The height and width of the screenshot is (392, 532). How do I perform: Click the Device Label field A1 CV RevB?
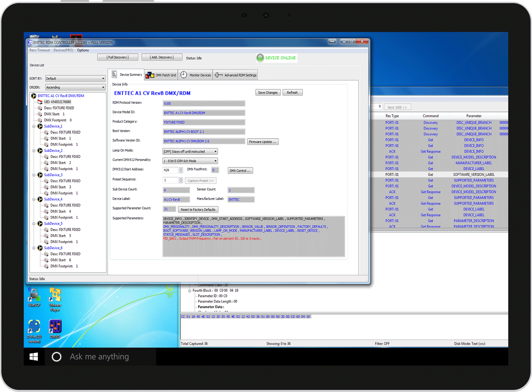176,199
